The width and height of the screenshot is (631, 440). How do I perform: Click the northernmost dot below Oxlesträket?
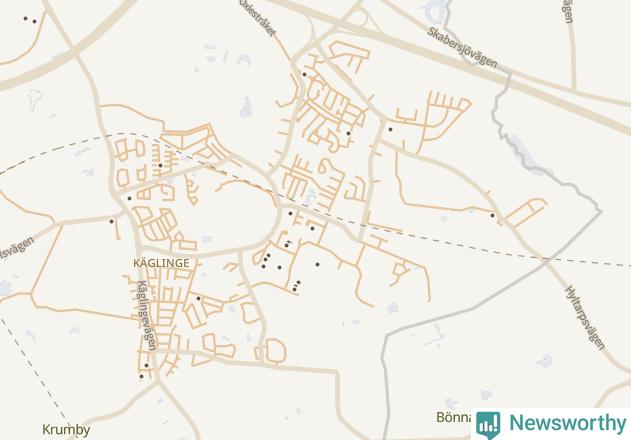click(304, 74)
